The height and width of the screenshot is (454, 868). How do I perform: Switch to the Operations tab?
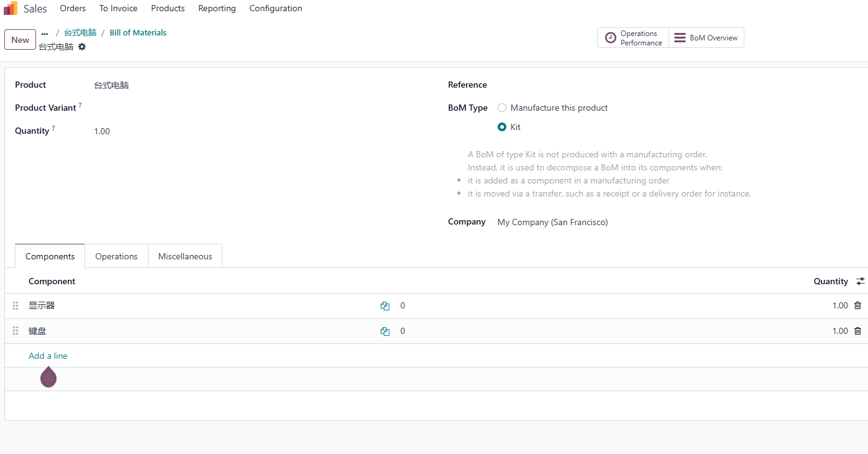click(116, 256)
